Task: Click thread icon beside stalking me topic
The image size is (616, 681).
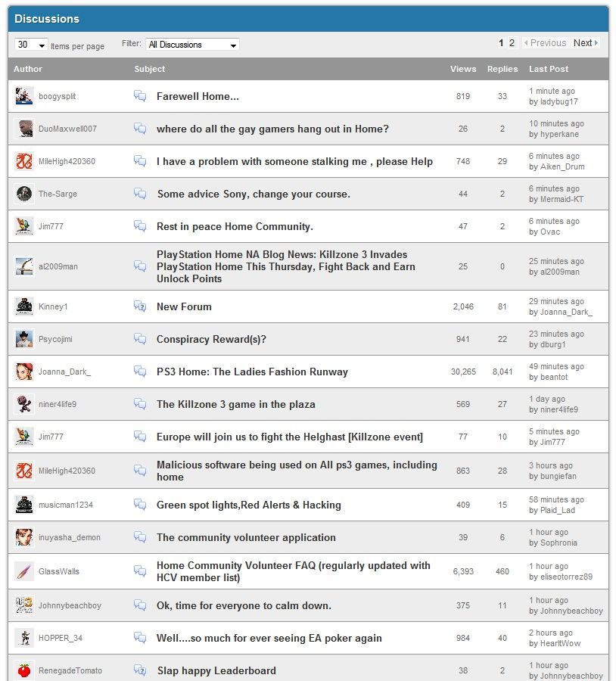Action: tap(140, 161)
